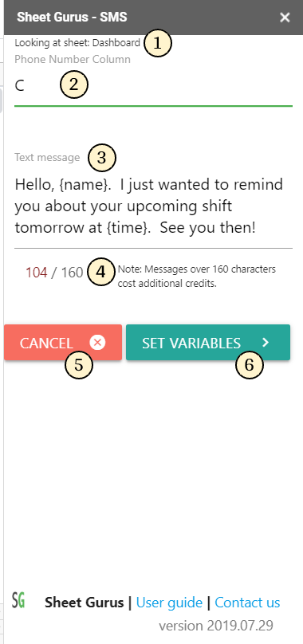Screen dimensions: 303x644
Task: Click the numbered callout marker 1
Action: 158,43
